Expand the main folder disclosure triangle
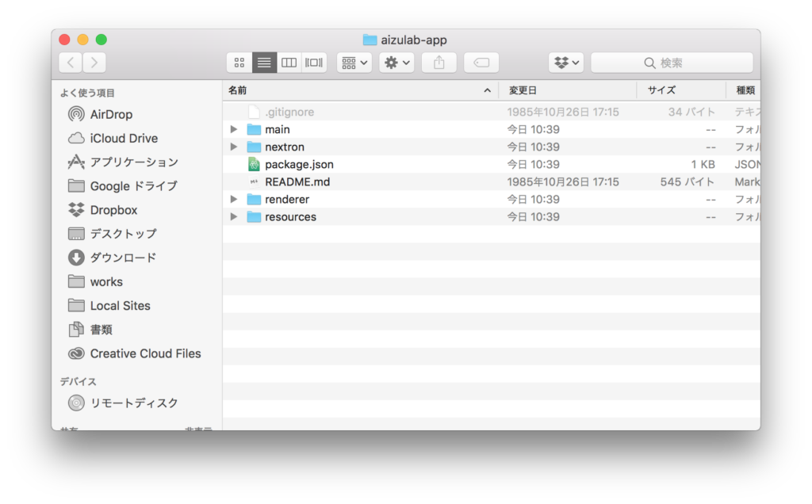The height and width of the screenshot is (504, 812). click(233, 129)
